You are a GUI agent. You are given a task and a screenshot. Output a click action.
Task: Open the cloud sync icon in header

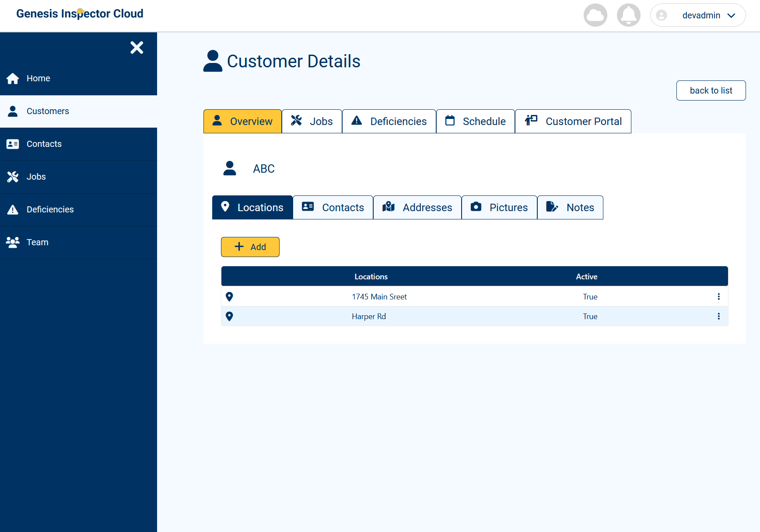[x=595, y=15]
